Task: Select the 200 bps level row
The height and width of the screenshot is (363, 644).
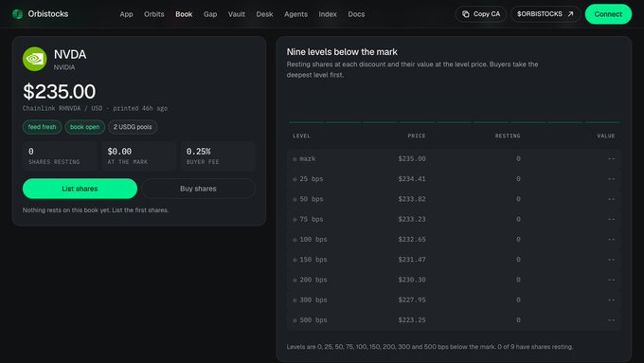Action: tap(454, 280)
